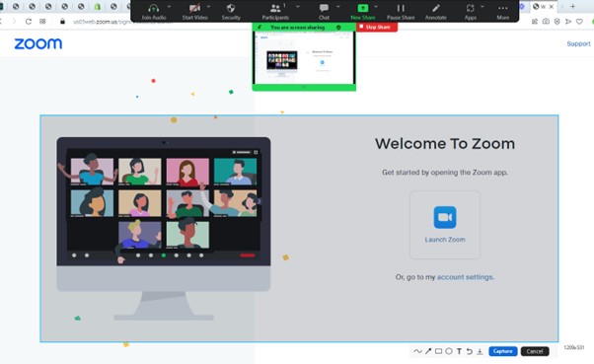This screenshot has height=364, width=594.
Task: Open a new browser tab
Action: [572, 7]
